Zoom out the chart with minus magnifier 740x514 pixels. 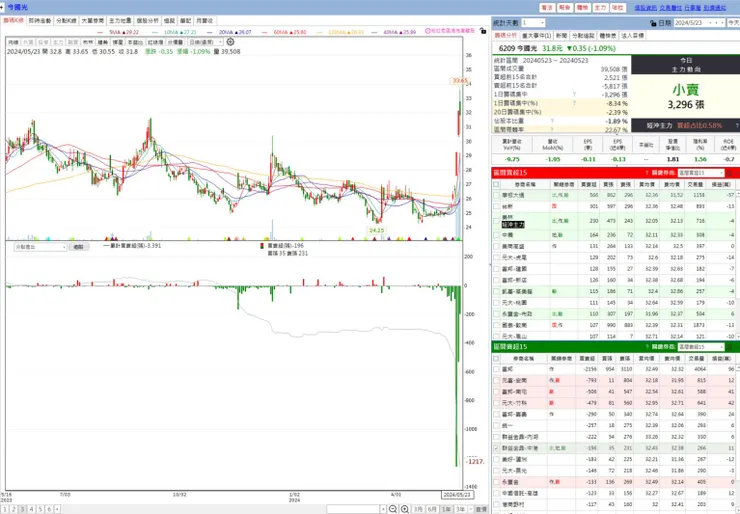393,509
